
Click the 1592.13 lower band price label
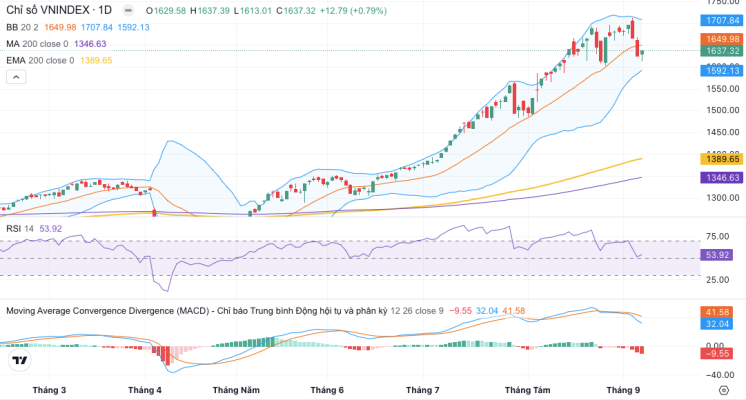(722, 71)
